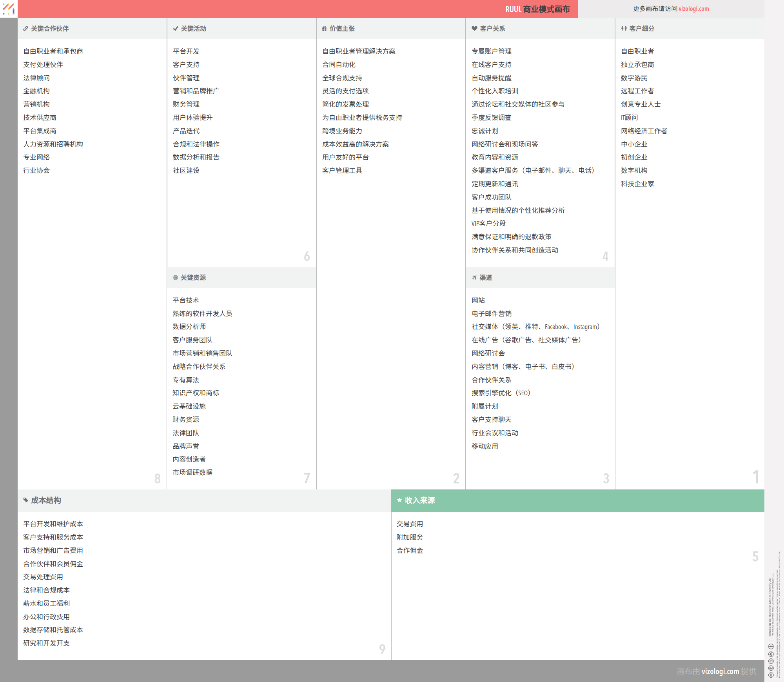Click the airplane icon beside 渠道

(474, 278)
